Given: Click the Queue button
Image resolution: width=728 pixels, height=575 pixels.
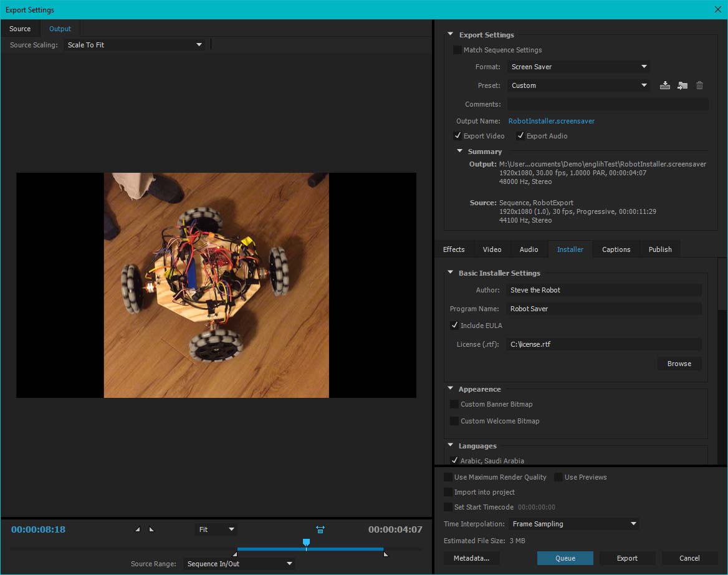Looking at the screenshot, I should pos(565,558).
